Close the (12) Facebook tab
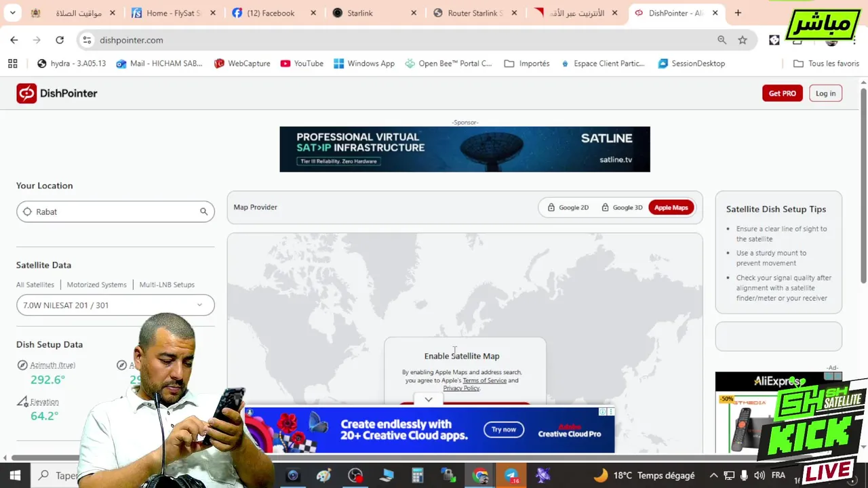868x488 pixels. (x=313, y=13)
